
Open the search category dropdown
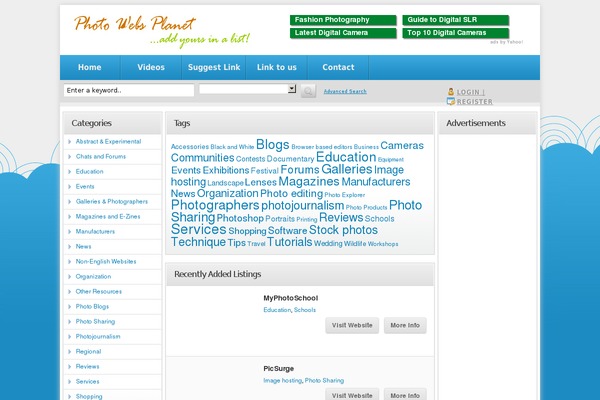point(247,89)
